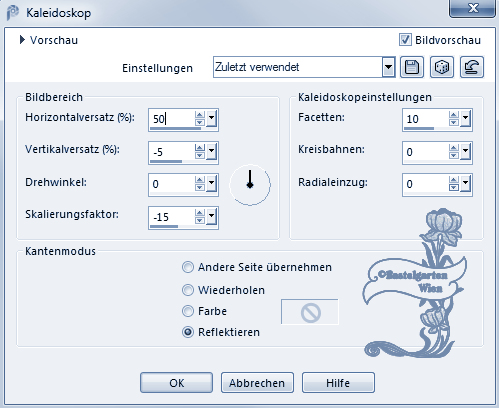The width and height of the screenshot is (499, 408).
Task: Expand the Vorschau preview section
Action: (22, 40)
